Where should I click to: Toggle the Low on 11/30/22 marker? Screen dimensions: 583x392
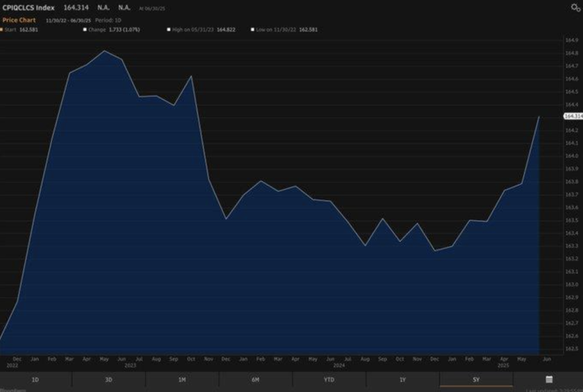(252, 29)
